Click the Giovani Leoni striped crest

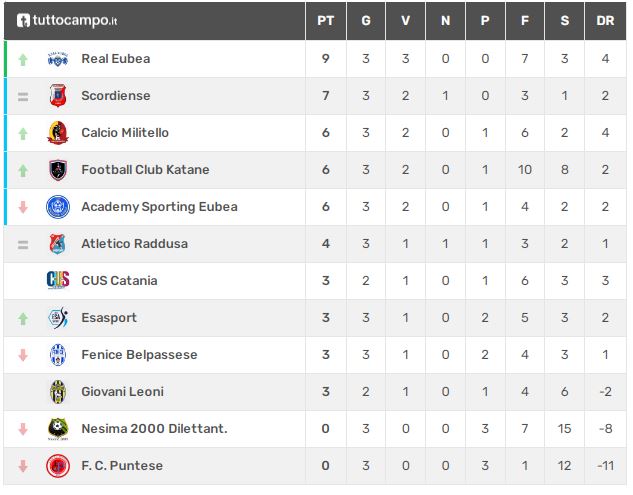(58, 392)
